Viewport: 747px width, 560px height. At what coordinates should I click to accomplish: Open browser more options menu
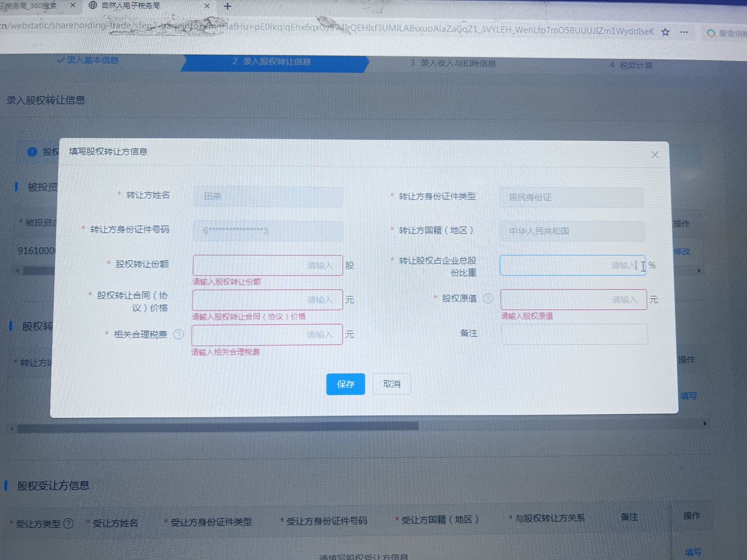click(684, 32)
